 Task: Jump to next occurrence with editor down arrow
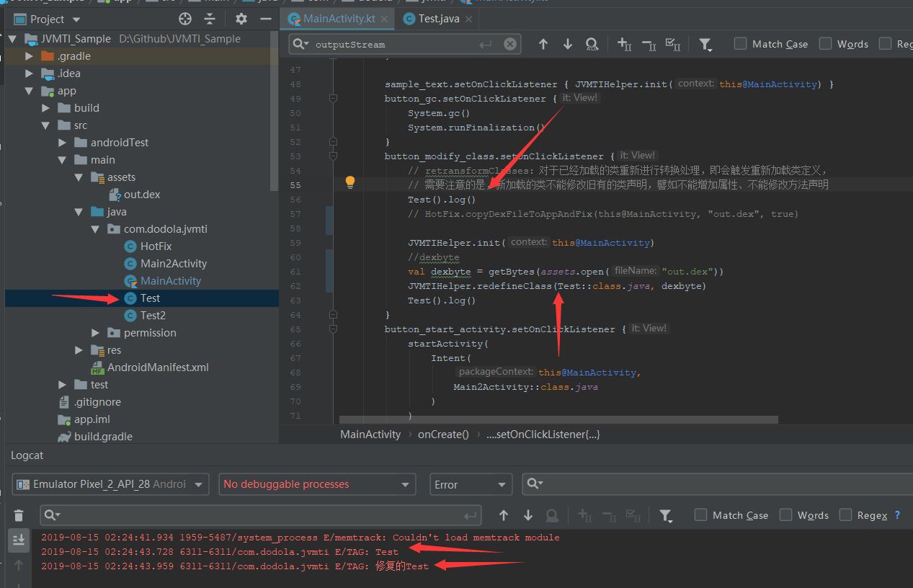[x=568, y=45]
